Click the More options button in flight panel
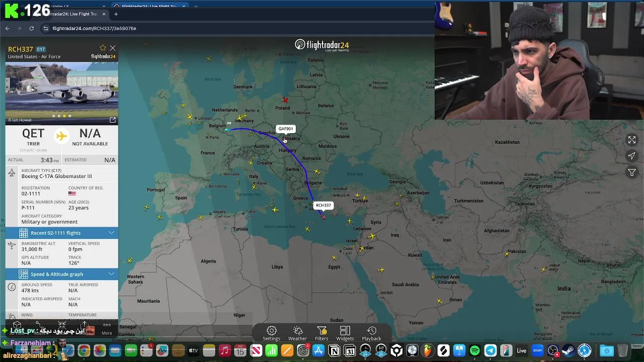This screenshot has height=362, width=644. tap(107, 328)
